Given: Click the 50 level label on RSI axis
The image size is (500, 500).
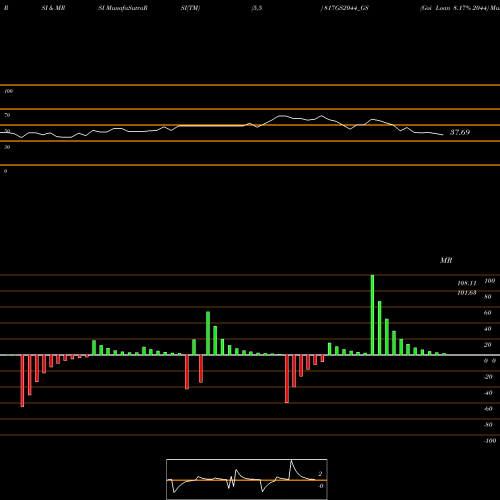Looking at the screenshot, I should click(7, 131).
